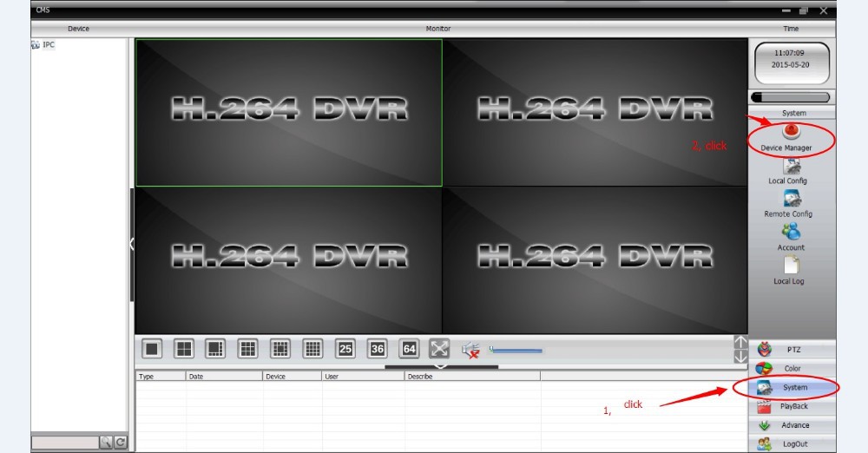Screen dimensions: 868x453
Task: Toggle the muted audio speaker icon
Action: [x=470, y=350]
